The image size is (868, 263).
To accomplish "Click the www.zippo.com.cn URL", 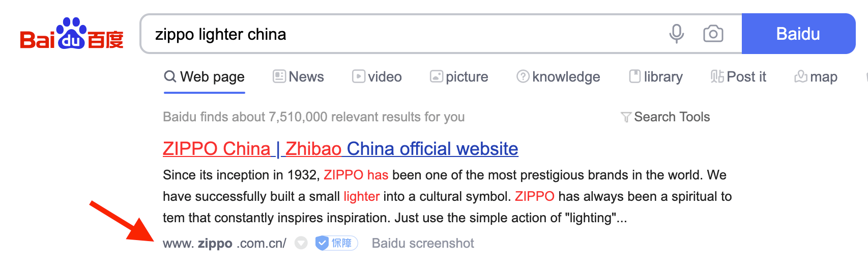I will click(224, 243).
